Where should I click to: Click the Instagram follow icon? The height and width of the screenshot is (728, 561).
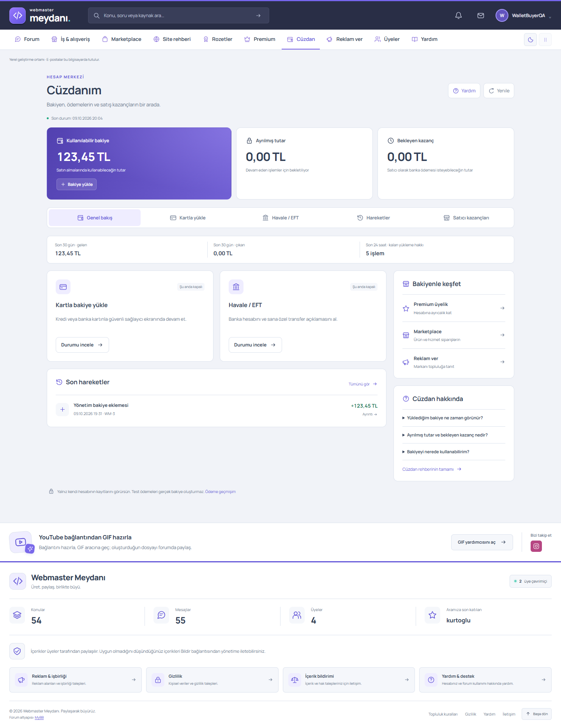[536, 546]
